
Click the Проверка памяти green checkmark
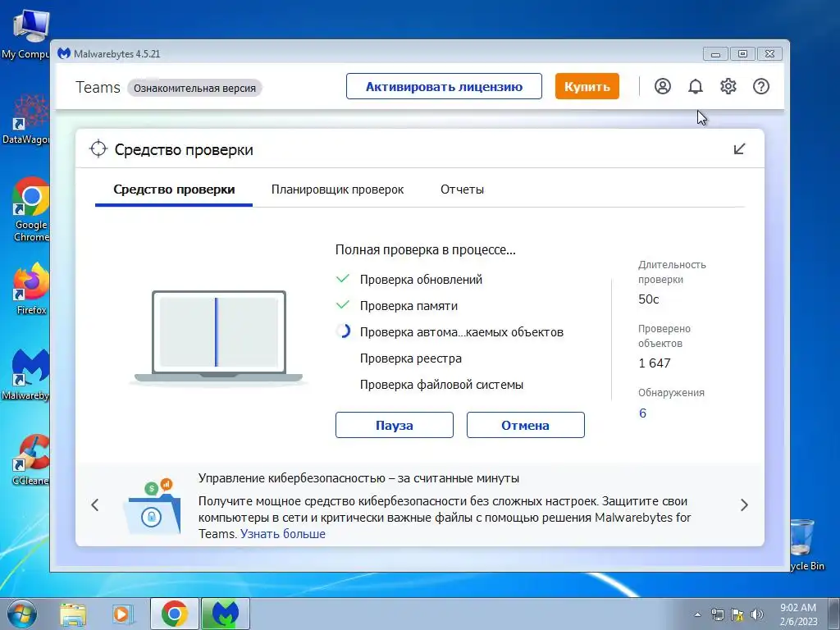click(x=343, y=305)
